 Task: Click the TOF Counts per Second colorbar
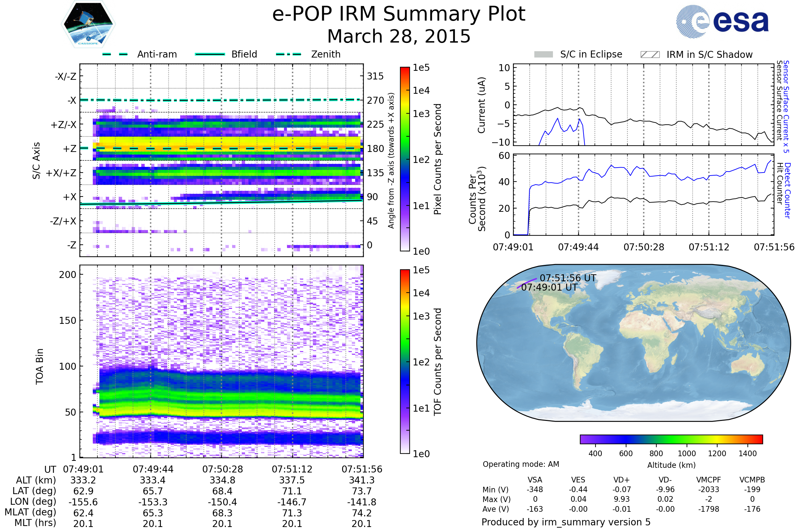click(x=405, y=361)
